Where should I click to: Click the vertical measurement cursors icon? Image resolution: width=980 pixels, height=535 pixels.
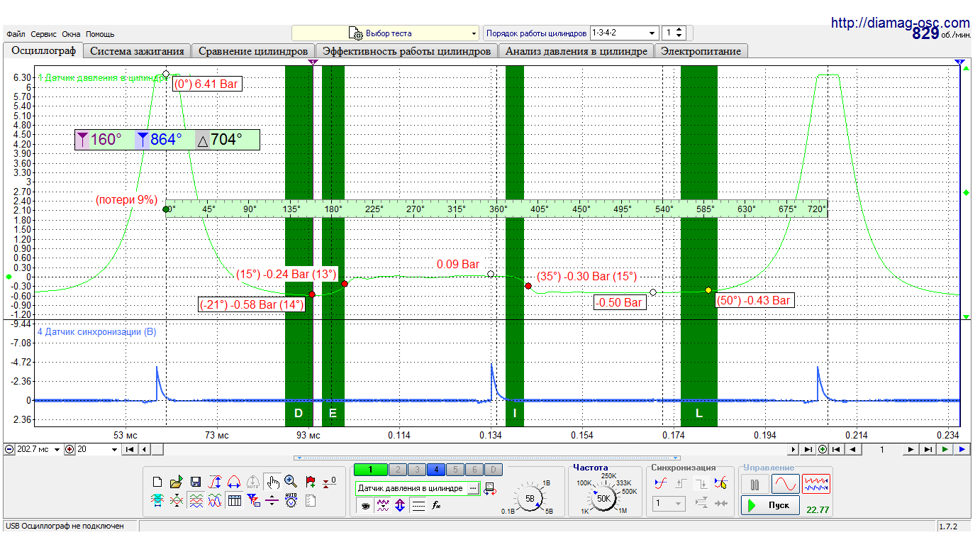coord(215,482)
